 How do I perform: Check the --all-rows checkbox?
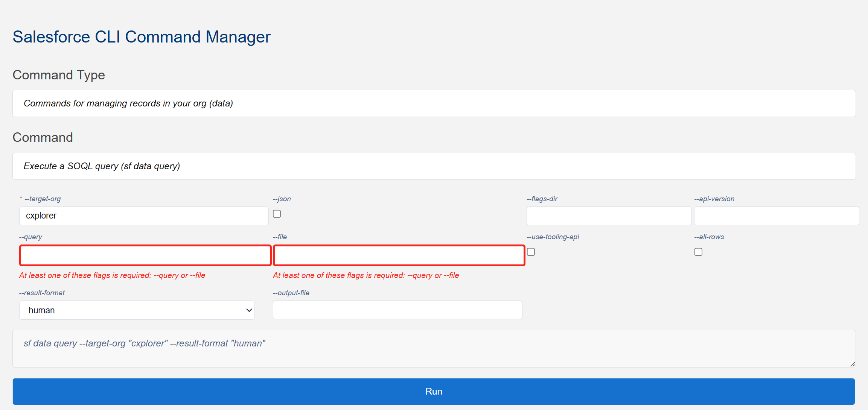point(698,252)
